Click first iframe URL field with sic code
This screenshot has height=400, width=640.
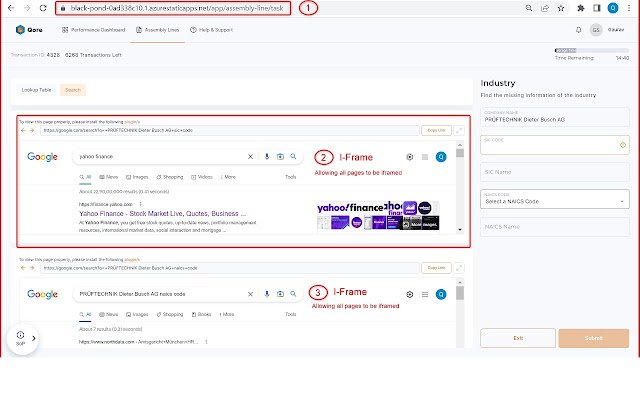tap(230, 131)
